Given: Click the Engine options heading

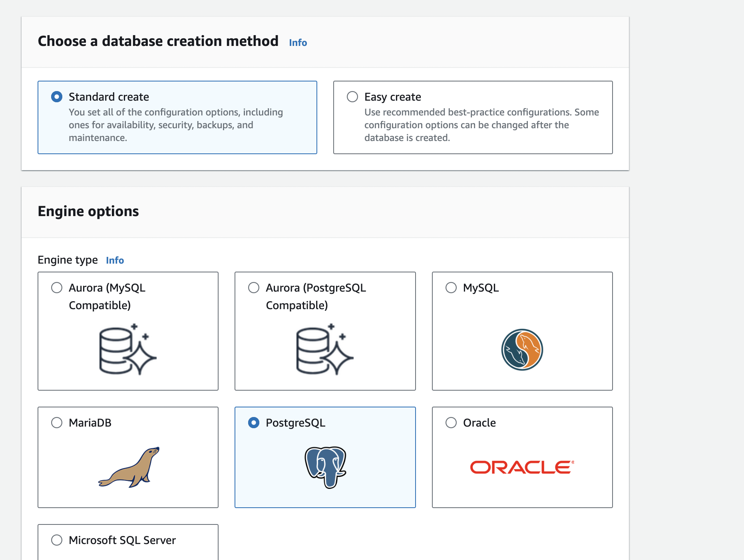Looking at the screenshot, I should tap(88, 211).
